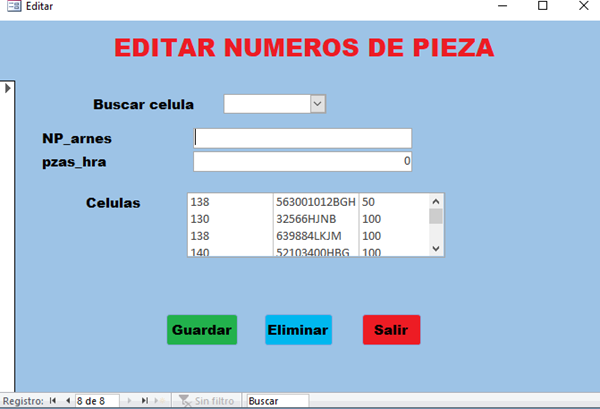Image resolution: width=600 pixels, height=409 pixels.
Task: Minimize the Editar window
Action: [502, 6]
